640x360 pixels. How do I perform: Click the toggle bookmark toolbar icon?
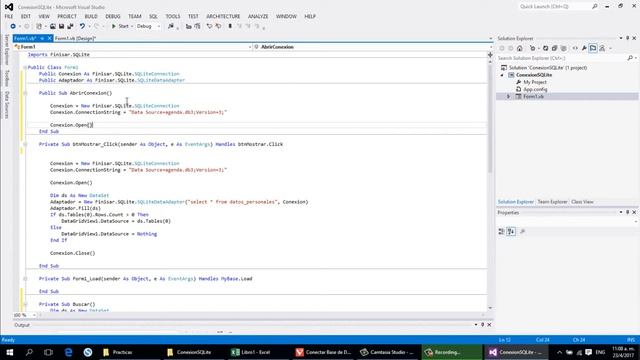pyautogui.click(x=230, y=26)
